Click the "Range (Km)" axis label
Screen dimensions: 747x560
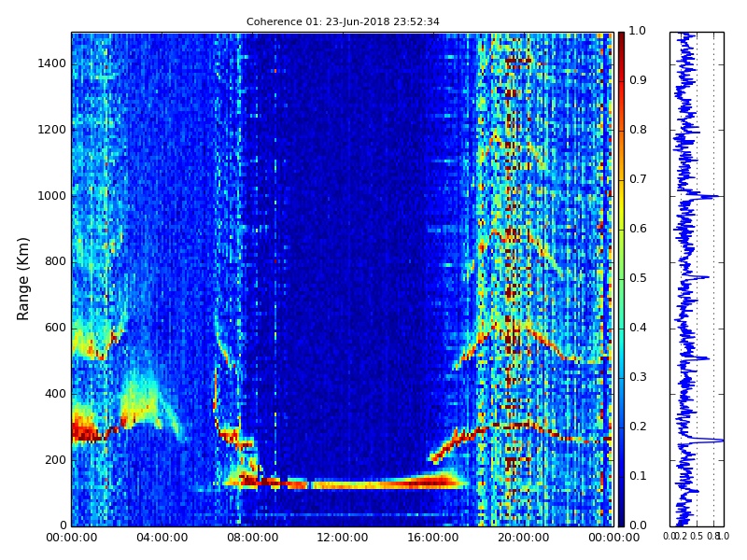click(x=22, y=279)
